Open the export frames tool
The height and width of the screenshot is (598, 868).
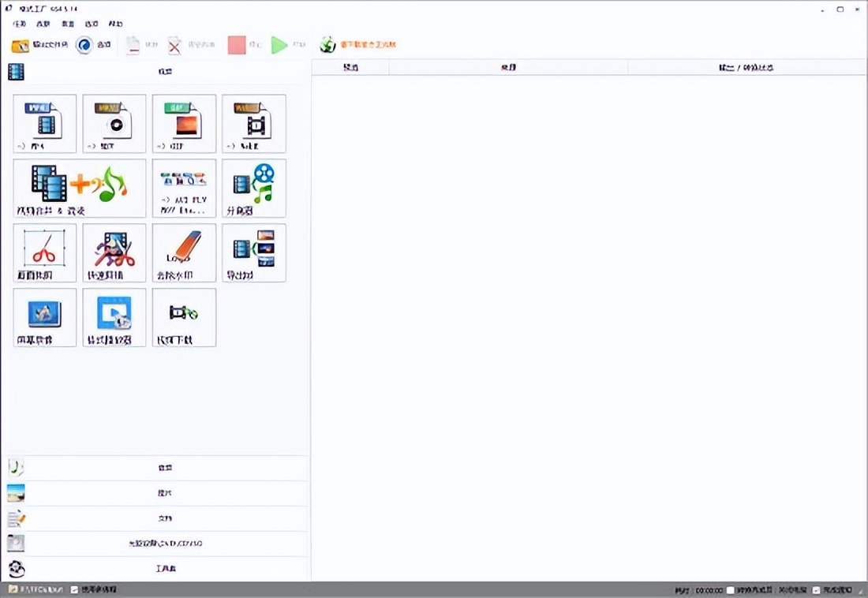[253, 252]
